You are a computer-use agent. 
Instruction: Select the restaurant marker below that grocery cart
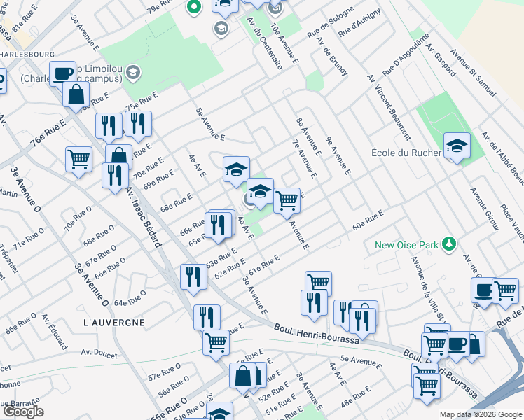coord(314,303)
